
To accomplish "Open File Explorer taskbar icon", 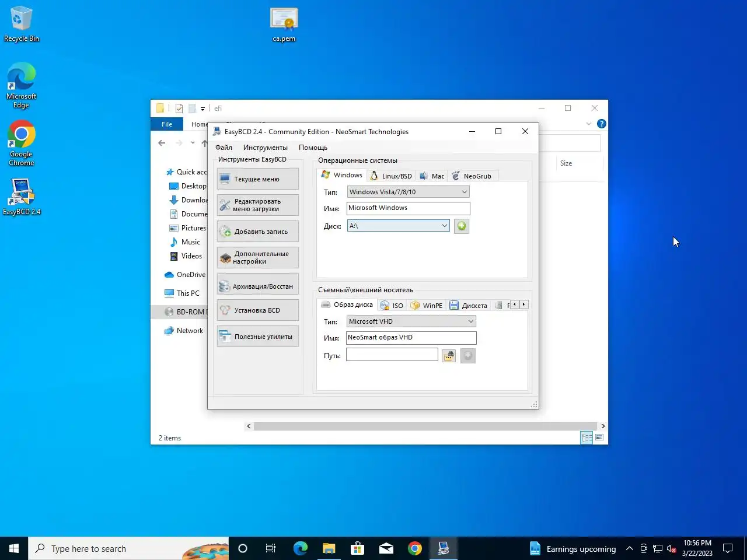I will click(329, 548).
